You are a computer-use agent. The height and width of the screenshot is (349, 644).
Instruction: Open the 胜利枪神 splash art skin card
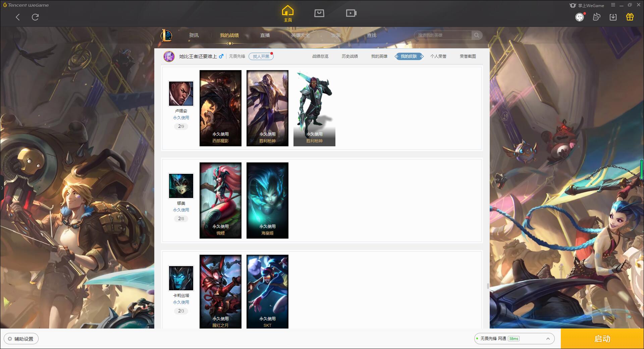(267, 108)
